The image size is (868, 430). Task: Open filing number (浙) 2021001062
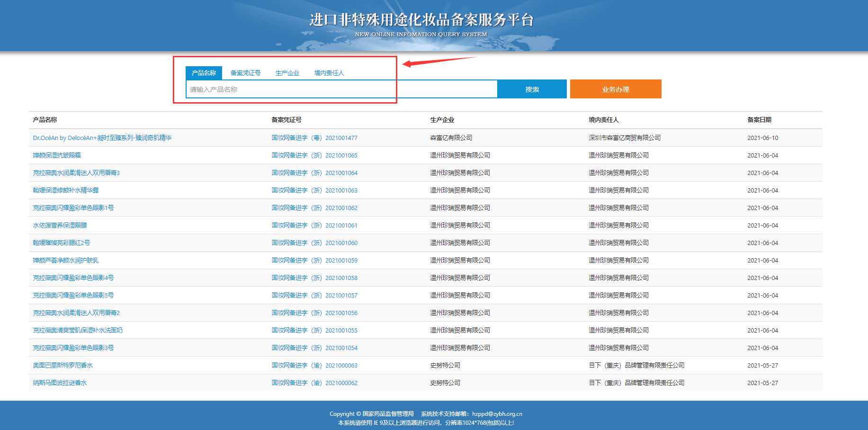coord(314,208)
